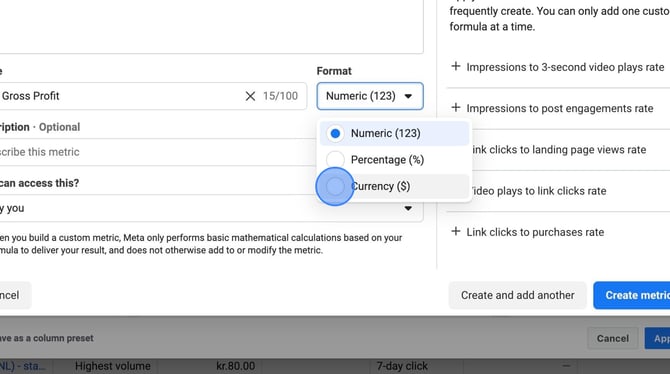Screen dimensions: 670x374
Task: Open the Format dropdown showing Numeric (123)
Action: tap(370, 96)
